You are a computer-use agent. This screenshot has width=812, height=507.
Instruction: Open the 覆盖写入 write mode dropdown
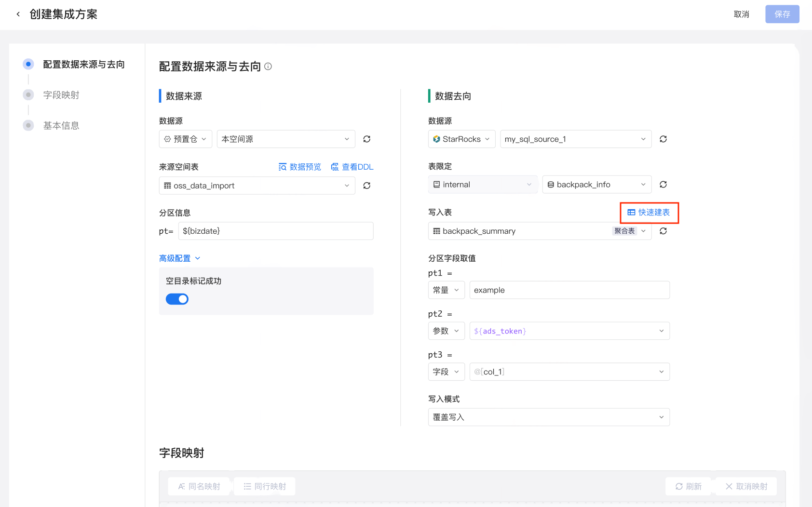[549, 417]
